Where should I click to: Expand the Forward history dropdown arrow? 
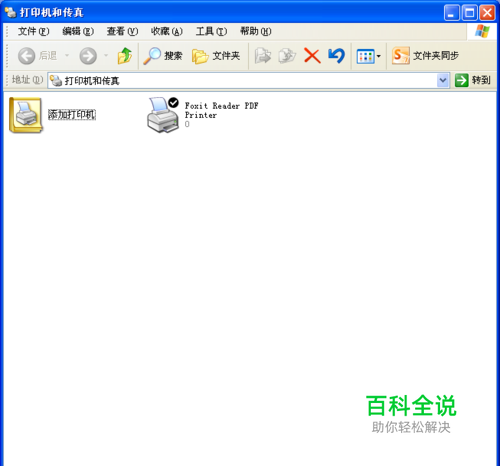point(106,55)
